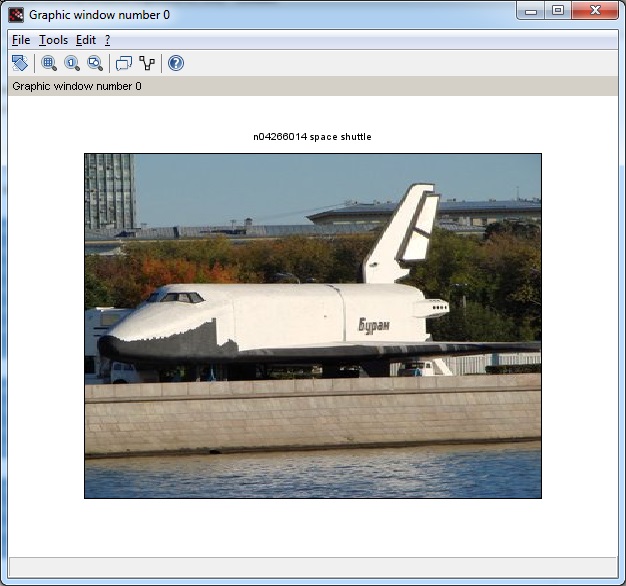626x586 pixels.
Task: Open the figure properties editor icon
Action: coord(148,63)
